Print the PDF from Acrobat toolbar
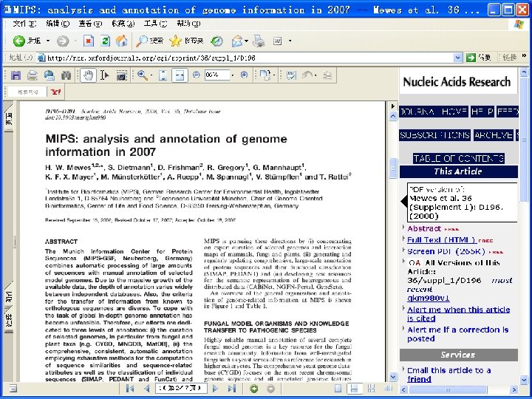The image size is (532, 399). click(x=33, y=75)
